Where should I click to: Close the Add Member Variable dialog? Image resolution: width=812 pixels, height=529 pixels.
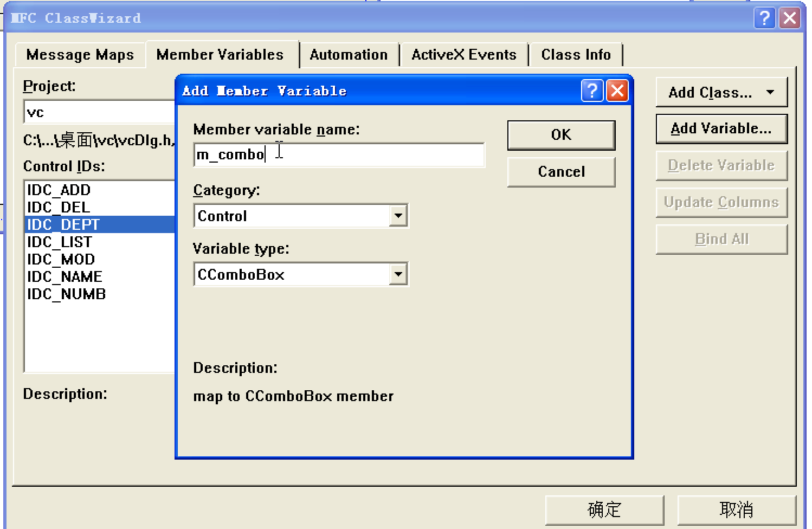pyautogui.click(x=617, y=91)
